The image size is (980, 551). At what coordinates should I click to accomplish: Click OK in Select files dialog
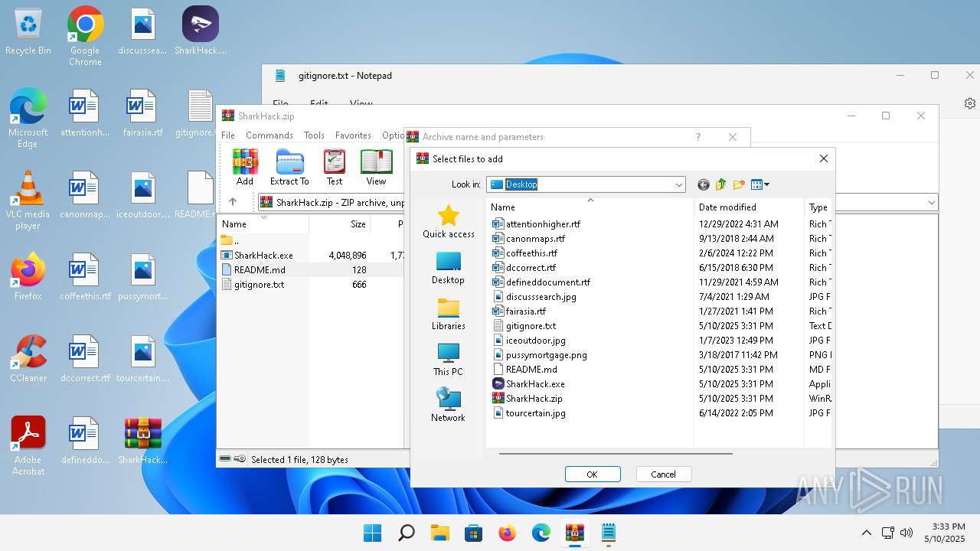pyautogui.click(x=593, y=474)
